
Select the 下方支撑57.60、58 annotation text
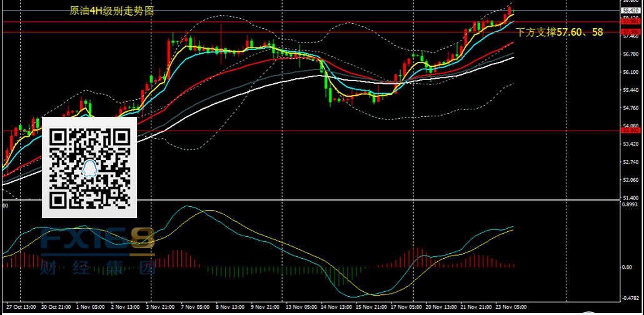(559, 32)
